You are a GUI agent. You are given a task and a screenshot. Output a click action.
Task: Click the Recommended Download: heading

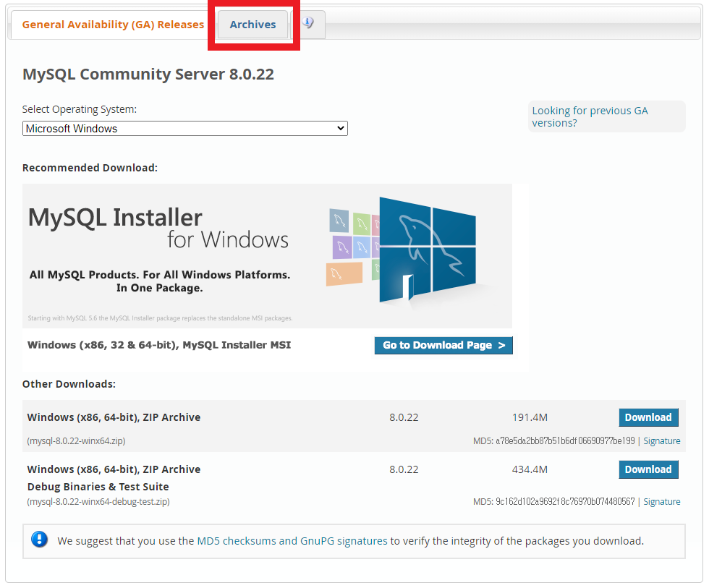click(90, 168)
